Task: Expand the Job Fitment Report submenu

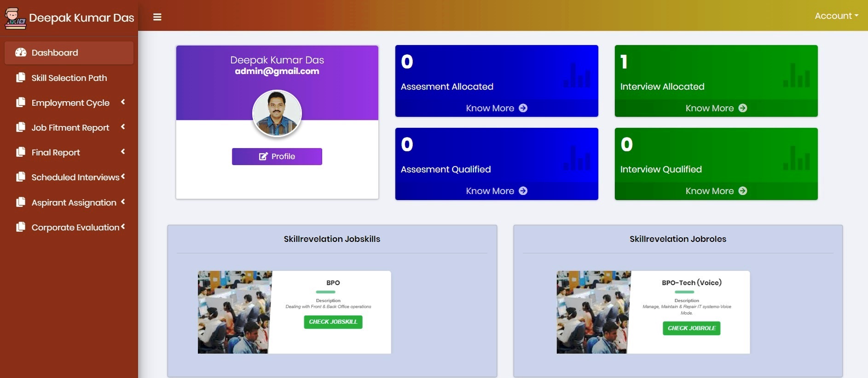Action: click(x=69, y=127)
